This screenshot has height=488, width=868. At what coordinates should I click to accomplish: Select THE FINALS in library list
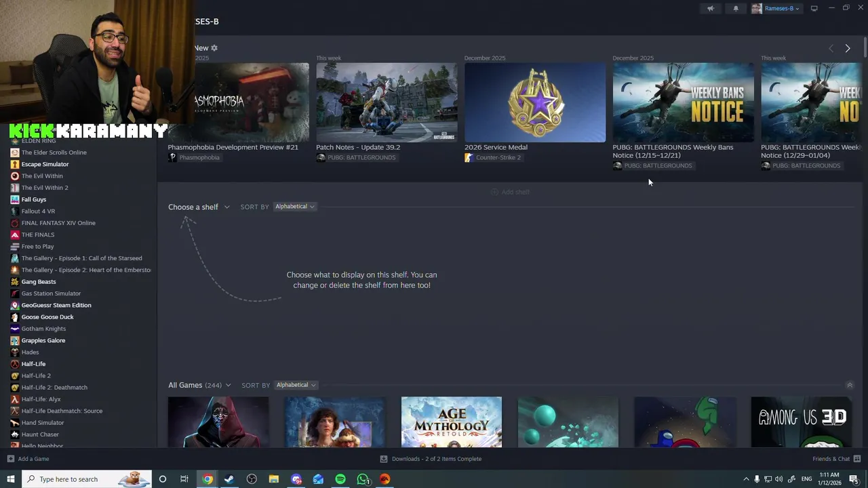(x=38, y=235)
